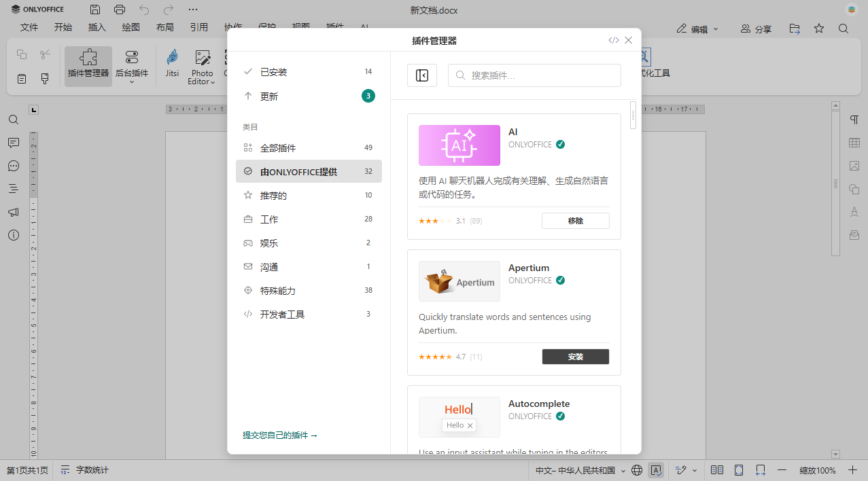868x481 pixels.
Task: Select 由ONLYOFFICE提供 category
Action: pyautogui.click(x=309, y=172)
